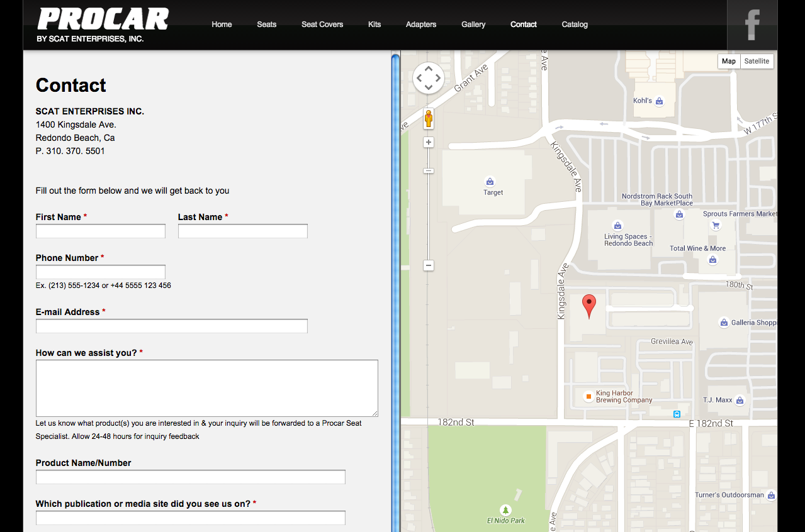The image size is (805, 532).
Task: Click the E 182nd St map label
Action: (711, 424)
